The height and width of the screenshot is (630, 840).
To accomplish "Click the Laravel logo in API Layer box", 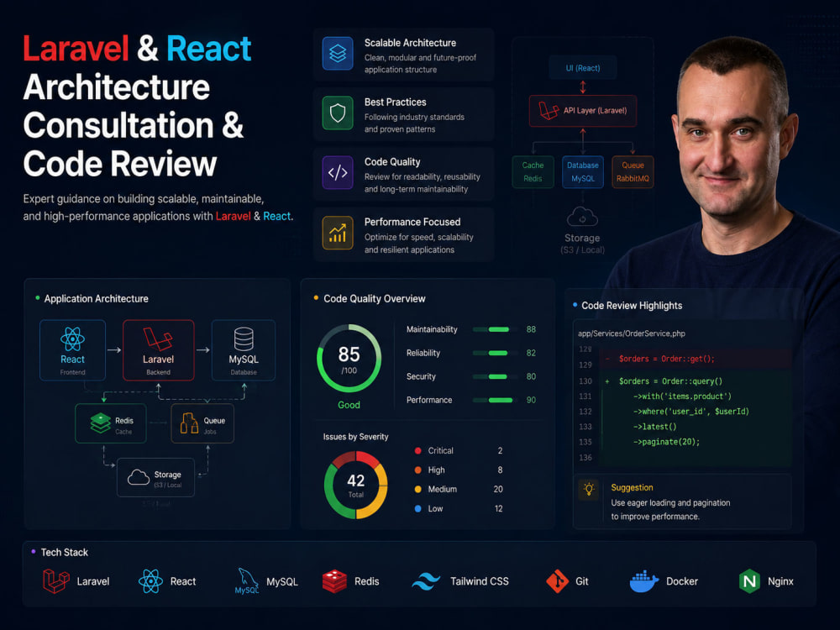I will point(549,111).
